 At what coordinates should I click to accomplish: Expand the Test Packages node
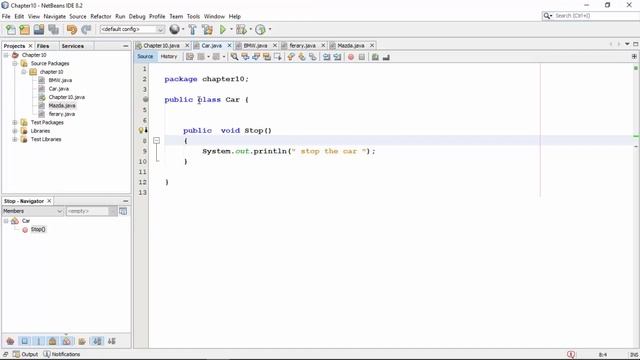(x=15, y=122)
